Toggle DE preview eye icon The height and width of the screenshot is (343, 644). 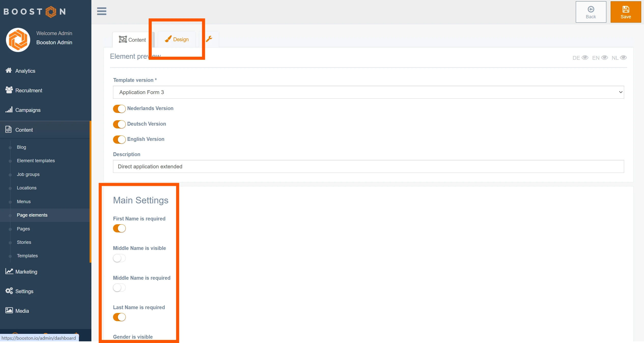point(585,58)
